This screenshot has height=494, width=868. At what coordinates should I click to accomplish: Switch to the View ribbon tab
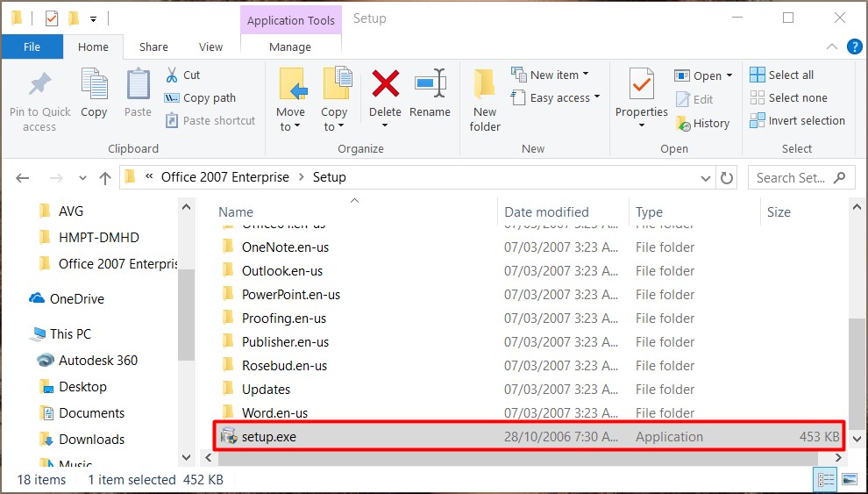pyautogui.click(x=211, y=47)
